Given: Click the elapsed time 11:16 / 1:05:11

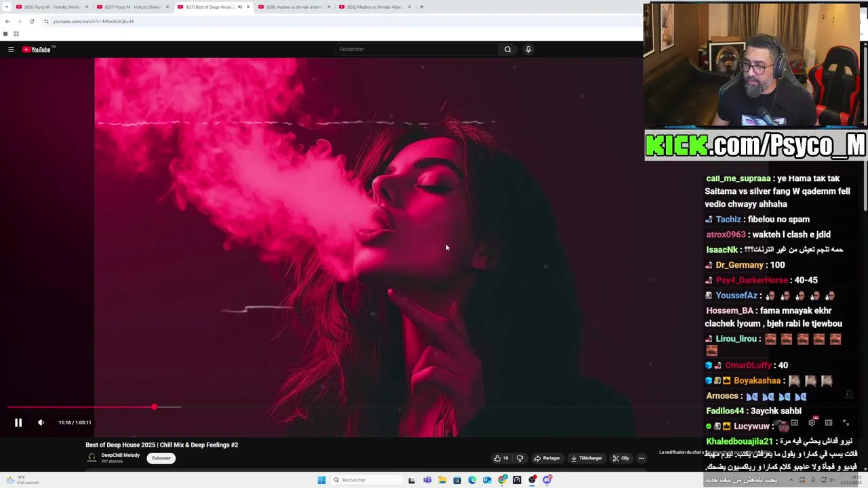Looking at the screenshot, I should (x=75, y=422).
